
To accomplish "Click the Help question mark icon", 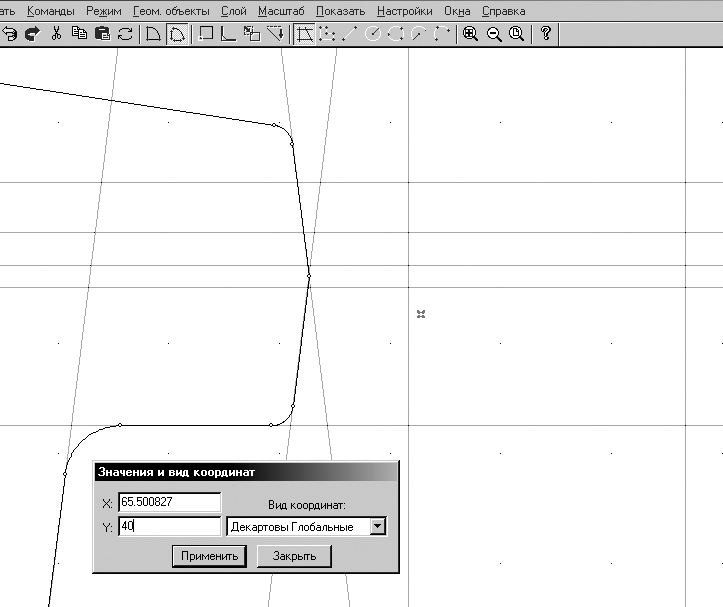I will [546, 34].
